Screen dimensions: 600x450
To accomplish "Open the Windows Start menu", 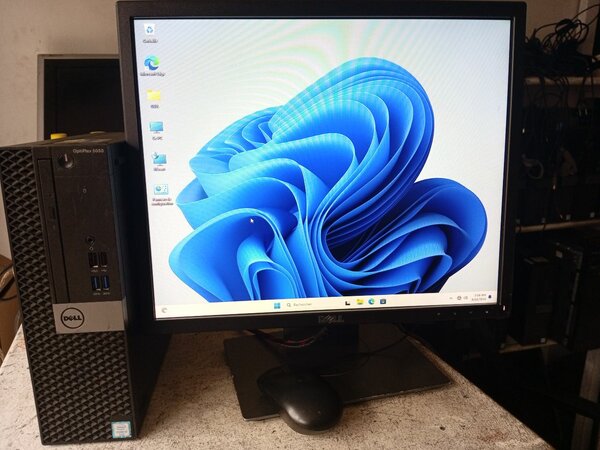I will pyautogui.click(x=277, y=305).
